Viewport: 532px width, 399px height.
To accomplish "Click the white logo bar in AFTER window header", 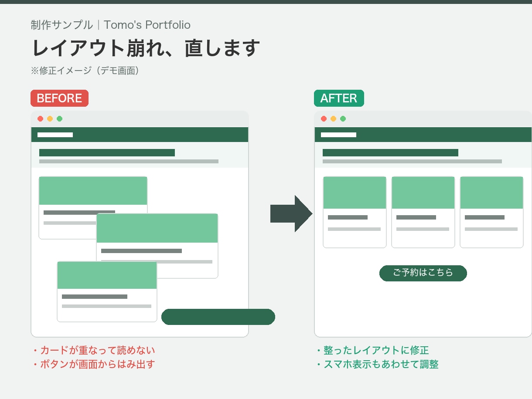I will click(339, 135).
